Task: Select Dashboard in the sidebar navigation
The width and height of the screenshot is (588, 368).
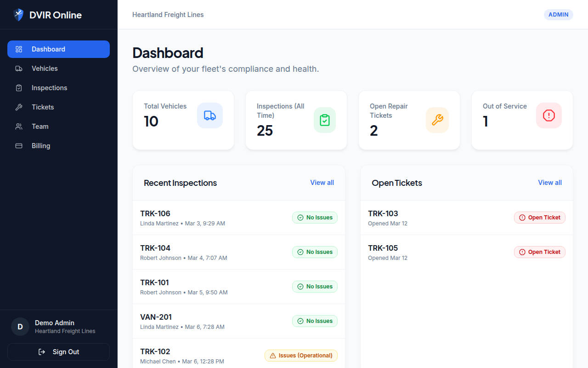Action: pos(48,49)
